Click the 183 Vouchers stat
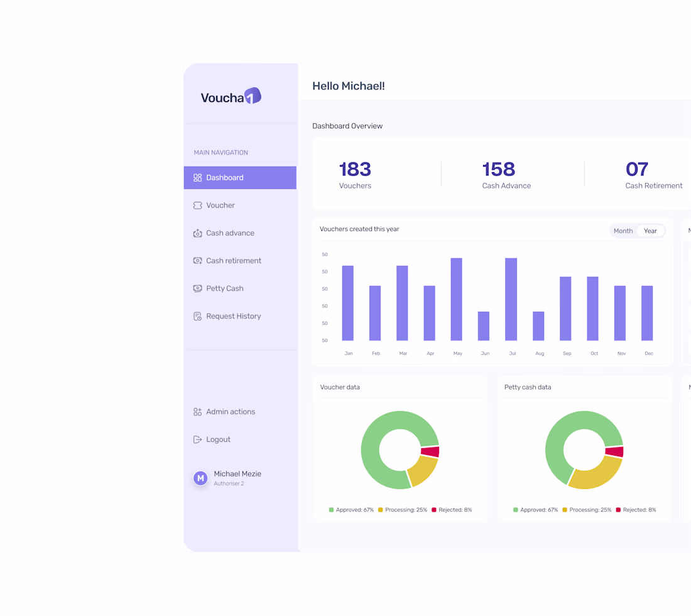Viewport: 691px width, 616px height. coord(355,175)
